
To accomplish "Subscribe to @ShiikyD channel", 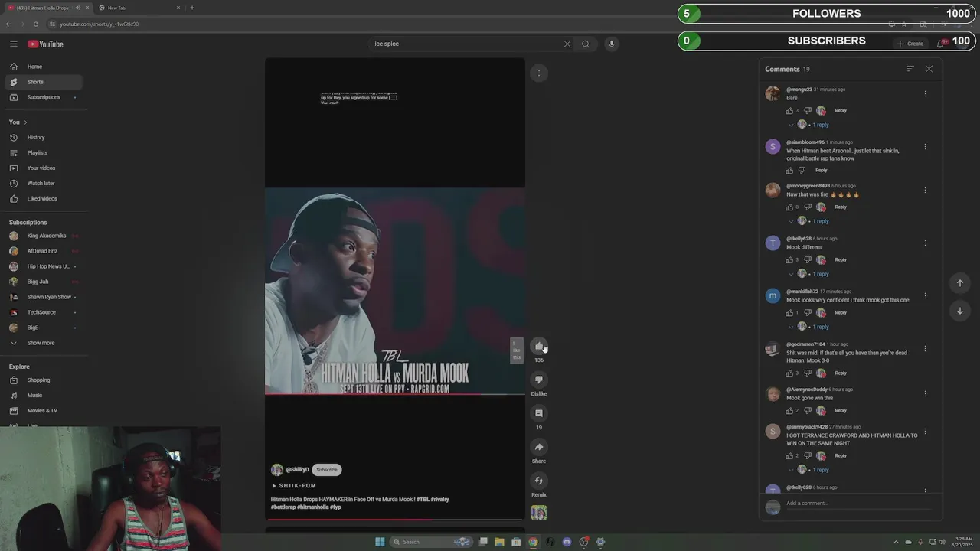I will click(x=327, y=470).
